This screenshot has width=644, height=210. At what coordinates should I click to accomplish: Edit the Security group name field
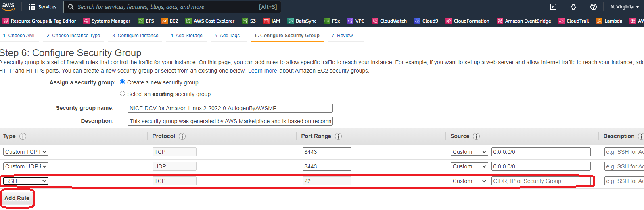click(x=230, y=108)
